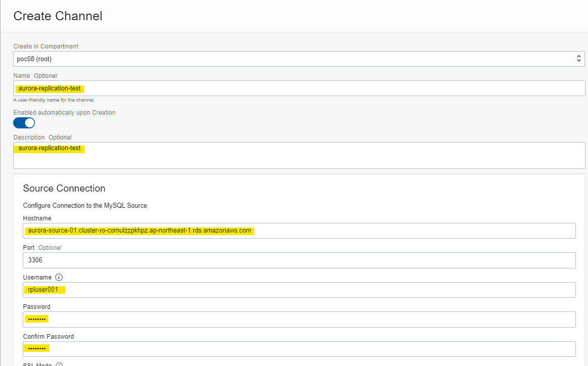The width and height of the screenshot is (588, 366).
Task: Click the Hostname label
Action: coord(37,218)
